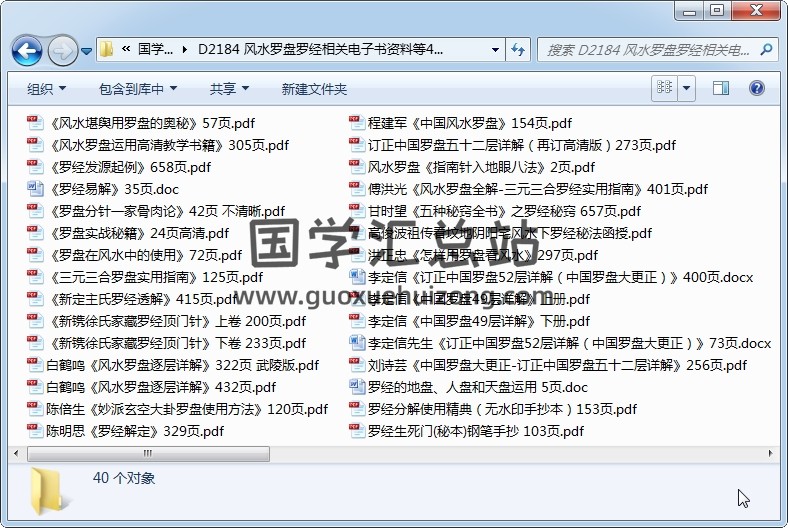
Task: Click the 新建文件夹 button
Action: (x=314, y=89)
